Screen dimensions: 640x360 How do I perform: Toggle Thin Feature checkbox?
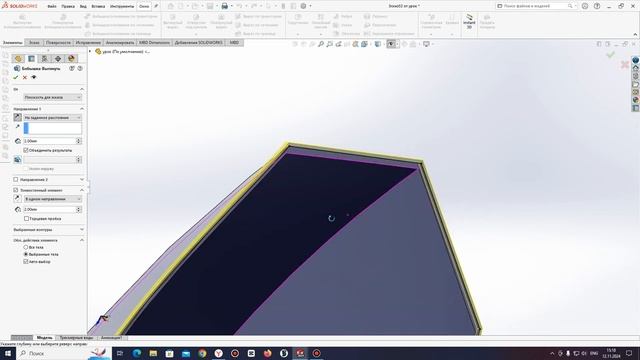click(16, 190)
